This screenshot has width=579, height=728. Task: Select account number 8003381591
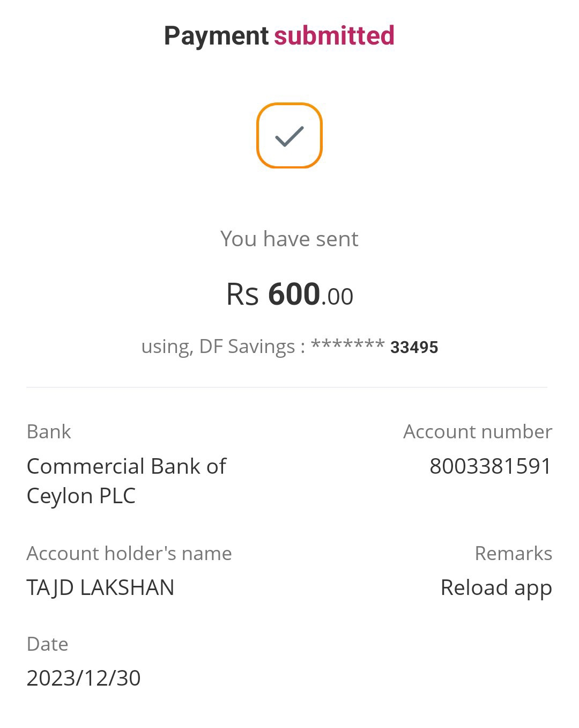coord(490,466)
